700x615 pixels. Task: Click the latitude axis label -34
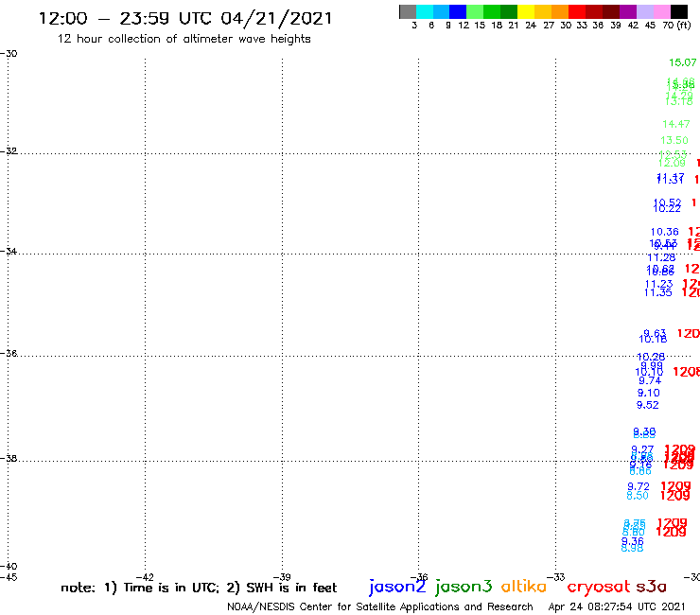pyautogui.click(x=9, y=251)
